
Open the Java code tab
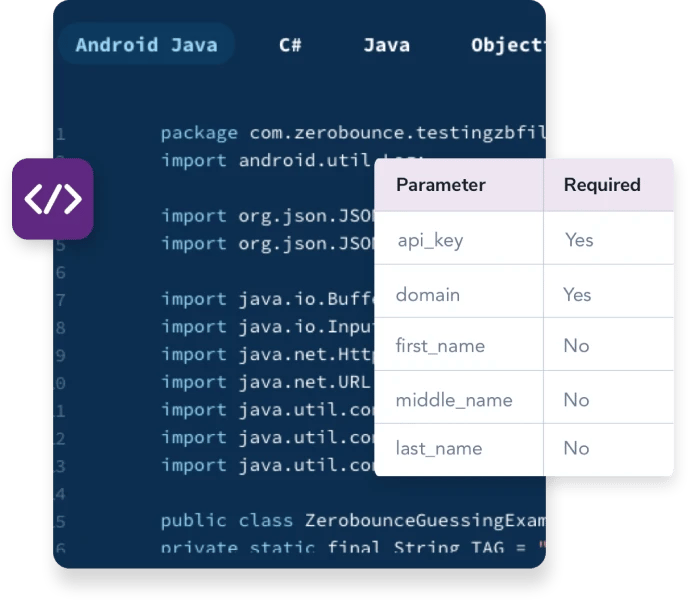coord(387,45)
